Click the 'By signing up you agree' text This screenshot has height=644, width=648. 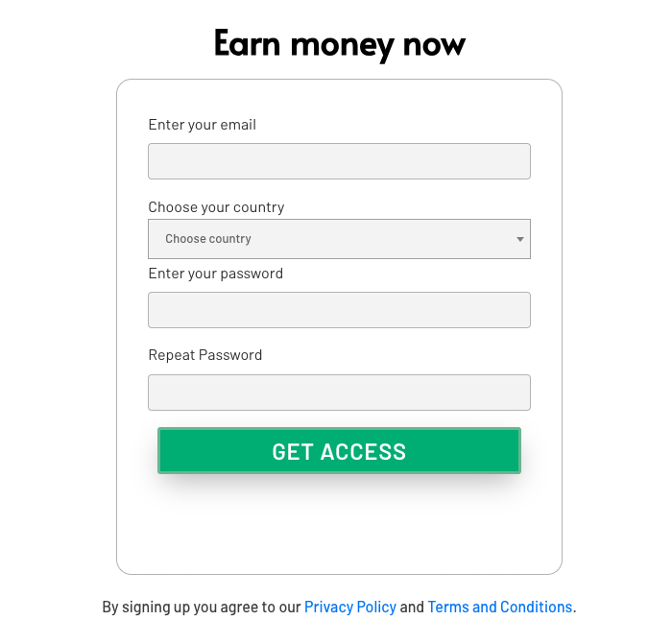[201, 607]
